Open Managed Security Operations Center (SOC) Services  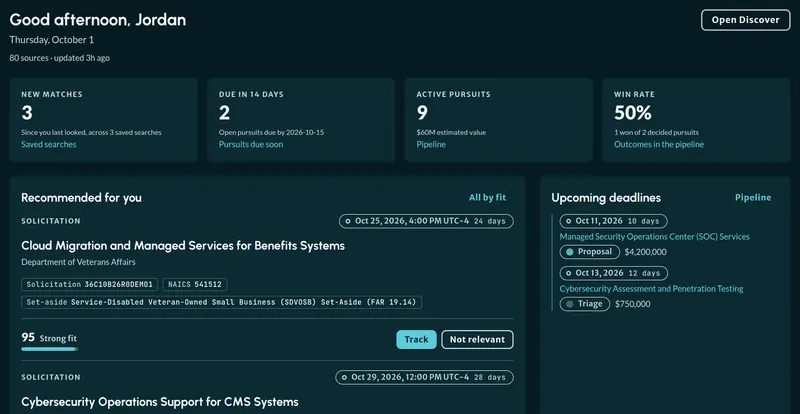pos(654,237)
